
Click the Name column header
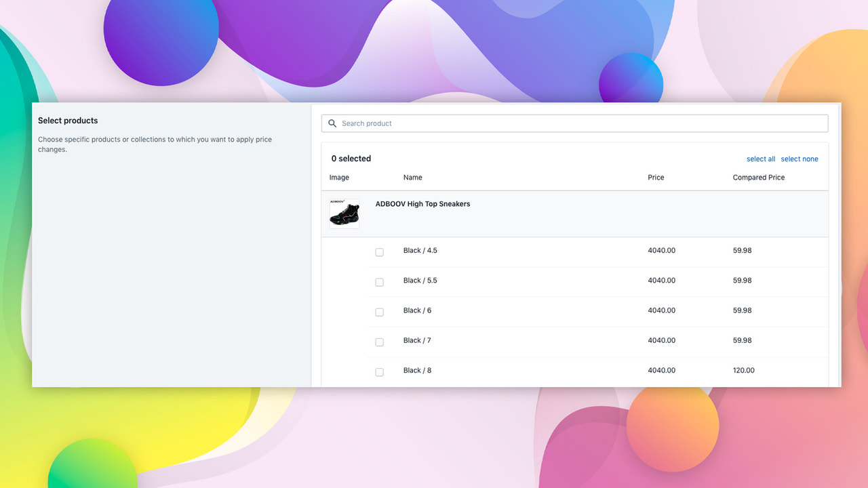pos(412,178)
